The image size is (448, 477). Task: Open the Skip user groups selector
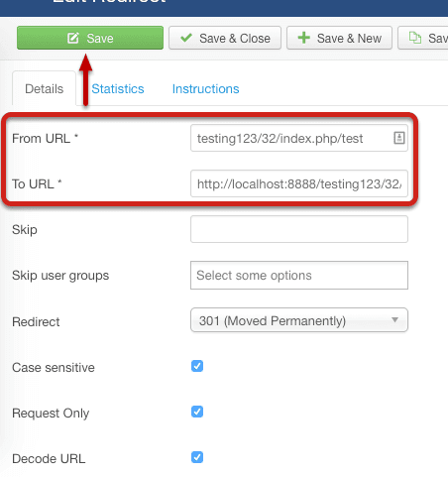pyautogui.click(x=299, y=275)
